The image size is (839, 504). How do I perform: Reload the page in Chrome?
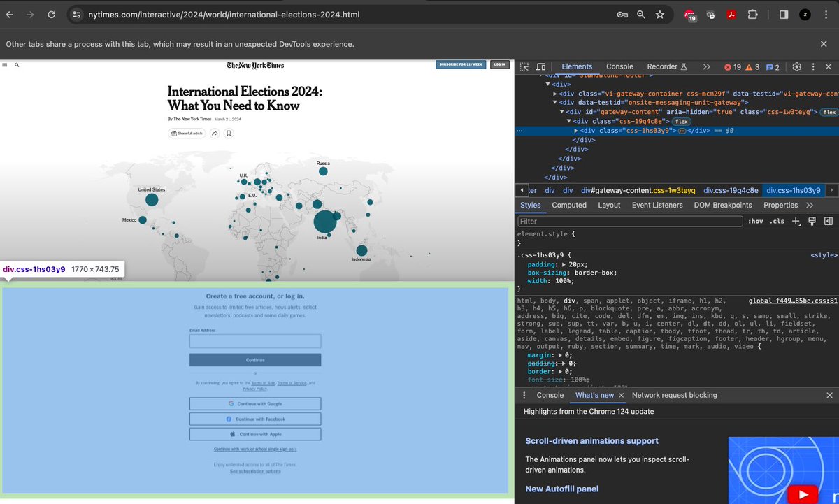(51, 14)
